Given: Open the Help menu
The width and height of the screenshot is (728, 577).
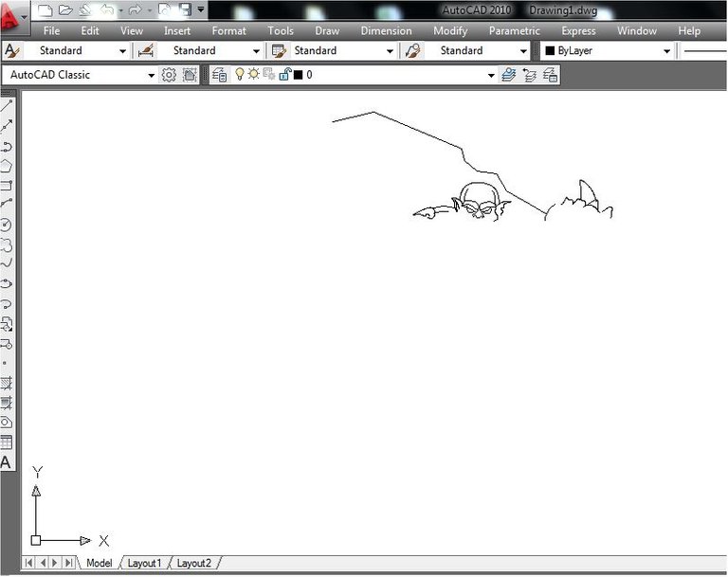Looking at the screenshot, I should click(x=689, y=30).
